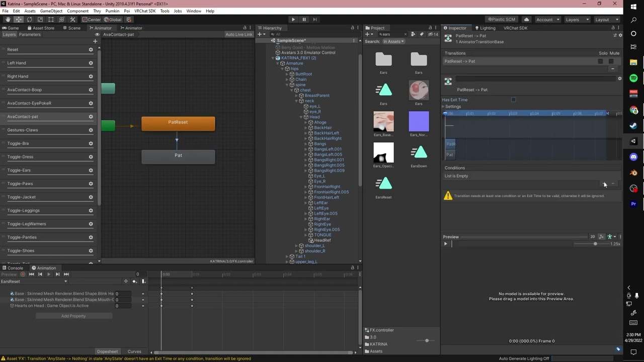Collapse the Head node in Hierarchy
This screenshot has height=362, width=644.
pyautogui.click(x=301, y=117)
